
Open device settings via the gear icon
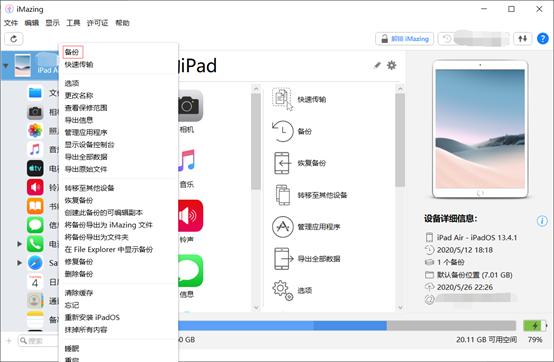click(391, 65)
